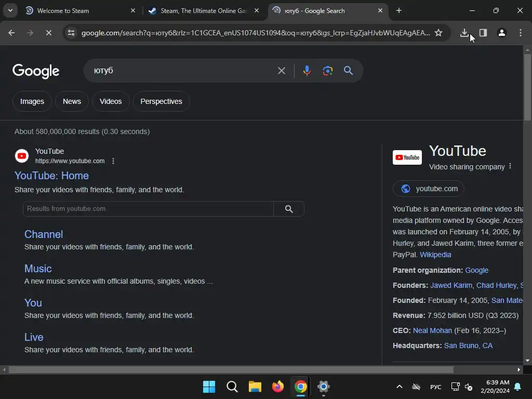Search by image with Google Lens
532x399 pixels.
(328, 71)
